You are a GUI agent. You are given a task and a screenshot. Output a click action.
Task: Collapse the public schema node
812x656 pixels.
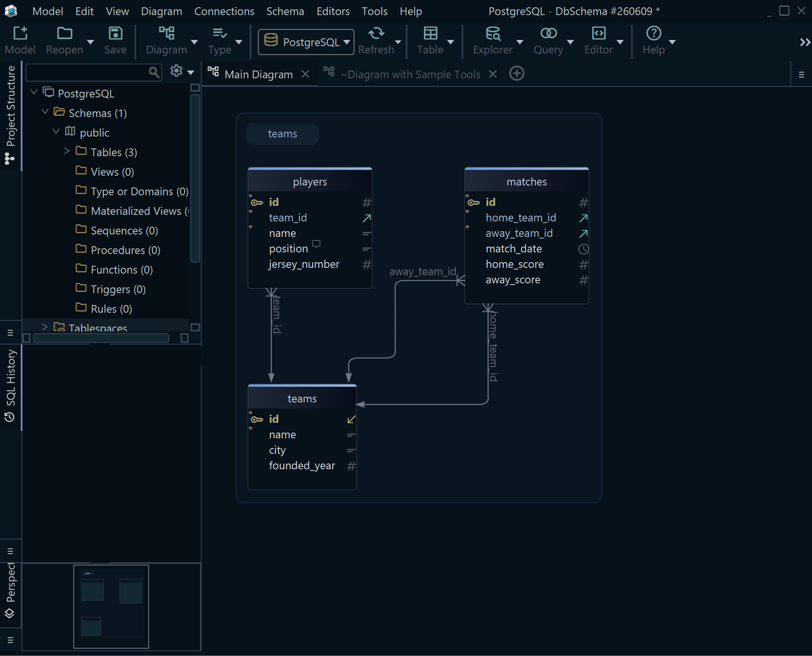56,132
